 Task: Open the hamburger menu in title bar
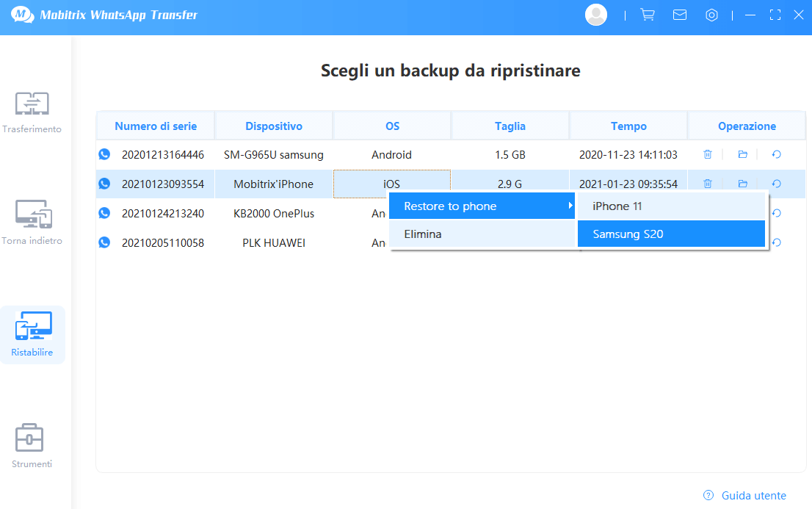[x=750, y=15]
